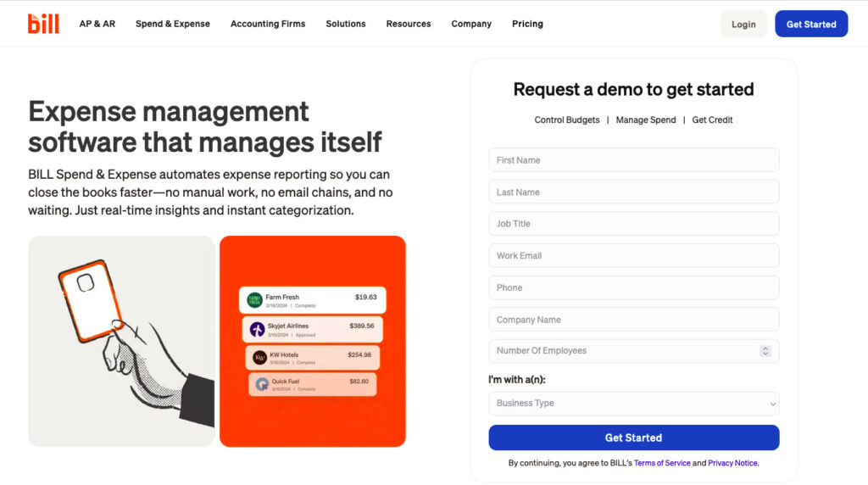Open the Business Type dropdown
The image size is (868, 485).
[x=634, y=403]
